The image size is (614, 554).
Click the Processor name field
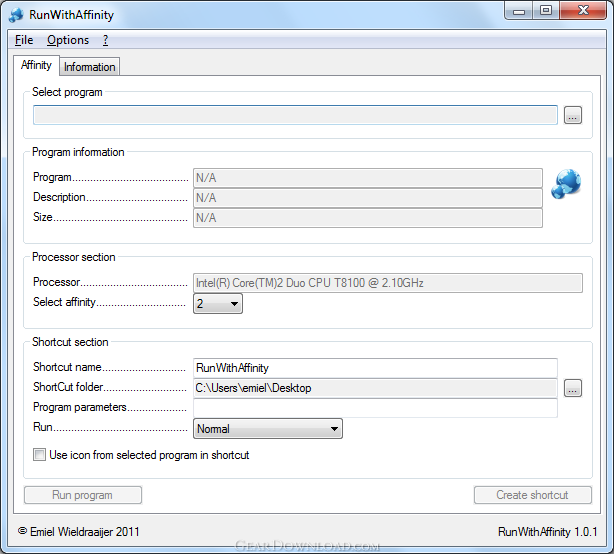pyautogui.click(x=388, y=283)
